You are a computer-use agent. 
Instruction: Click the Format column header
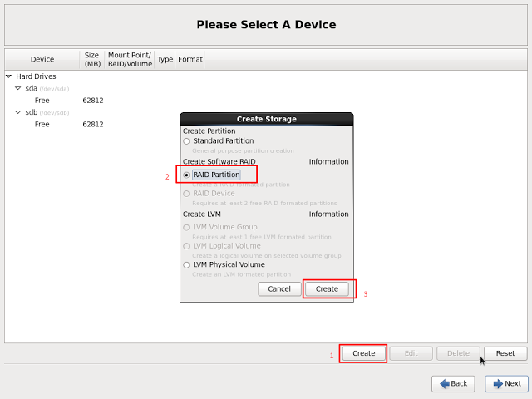[190, 60]
